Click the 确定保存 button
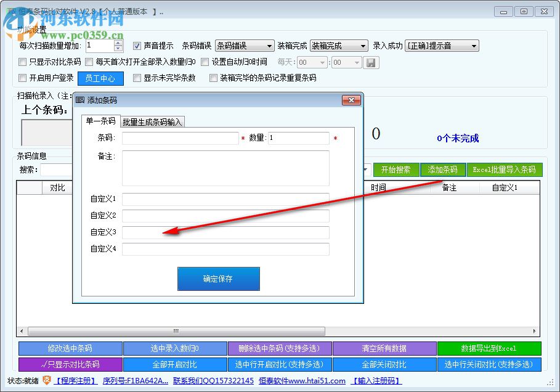 tap(219, 279)
